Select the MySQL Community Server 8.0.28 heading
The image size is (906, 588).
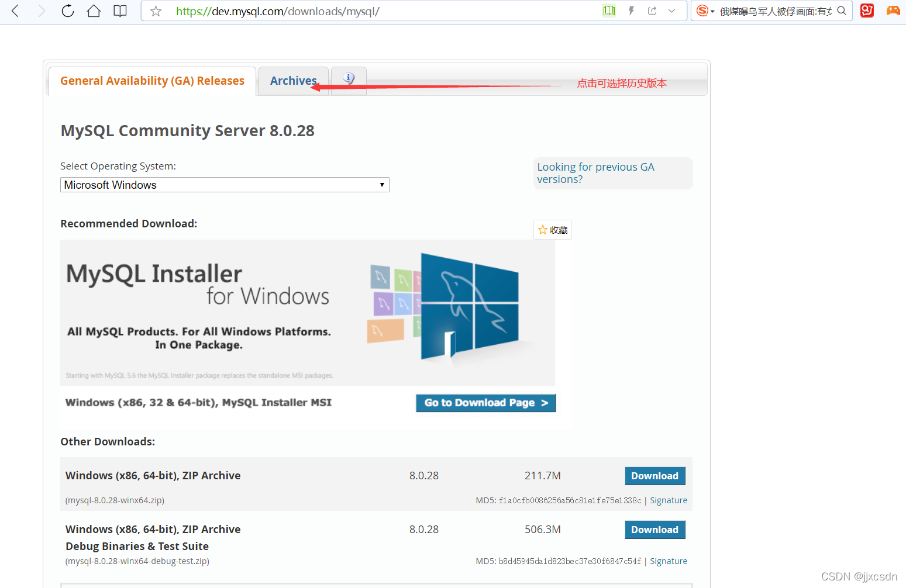click(187, 130)
